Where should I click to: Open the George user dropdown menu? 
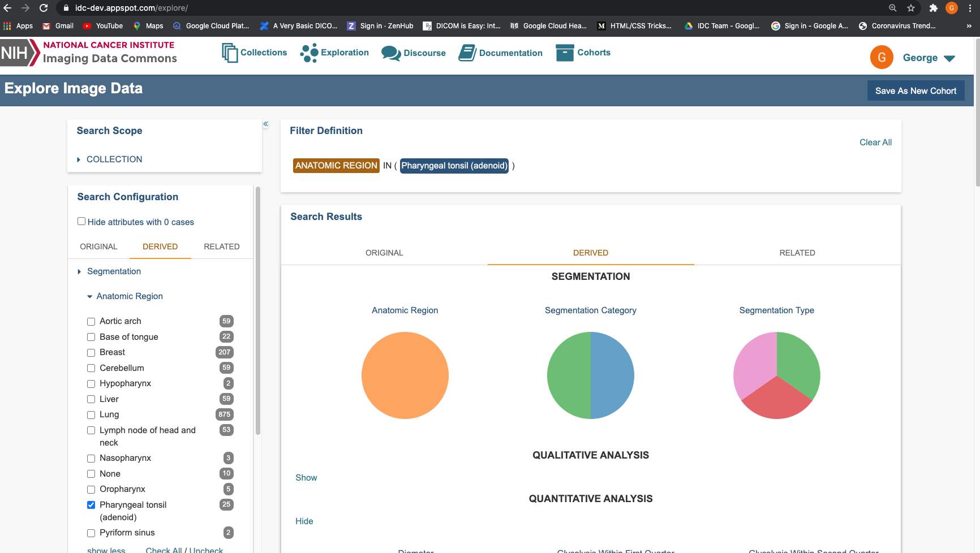tap(929, 58)
